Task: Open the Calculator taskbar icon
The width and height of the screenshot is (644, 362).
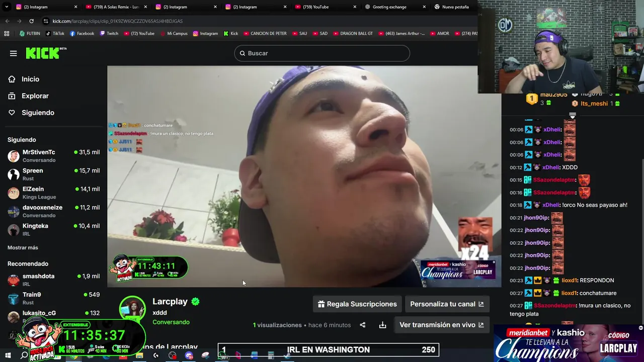Action: pyautogui.click(x=271, y=355)
